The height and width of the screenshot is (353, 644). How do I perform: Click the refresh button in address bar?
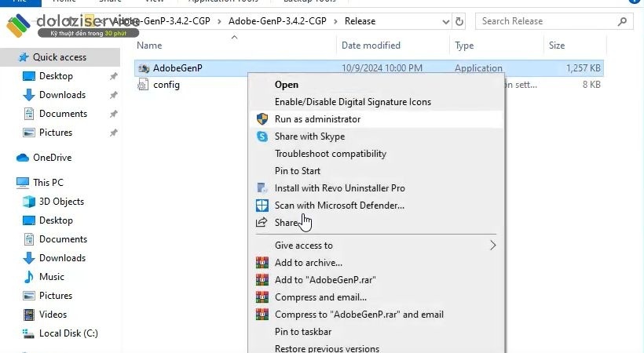[x=459, y=21]
